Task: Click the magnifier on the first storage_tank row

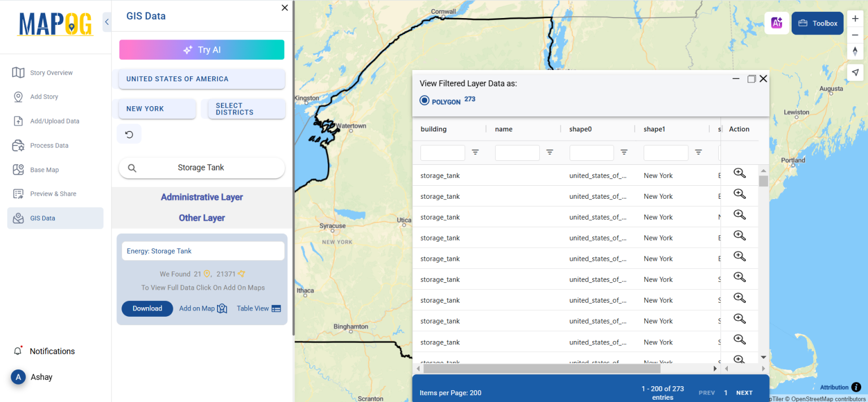Action: coord(739,173)
